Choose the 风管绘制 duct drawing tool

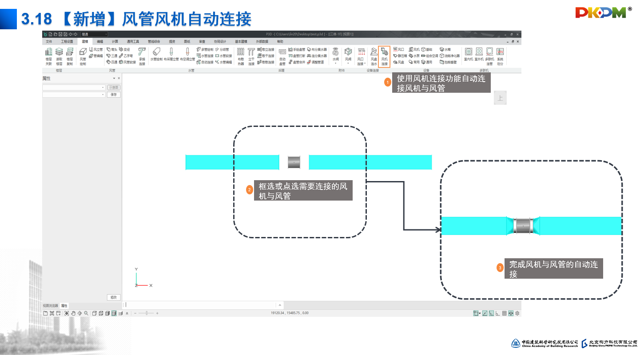tap(83, 57)
